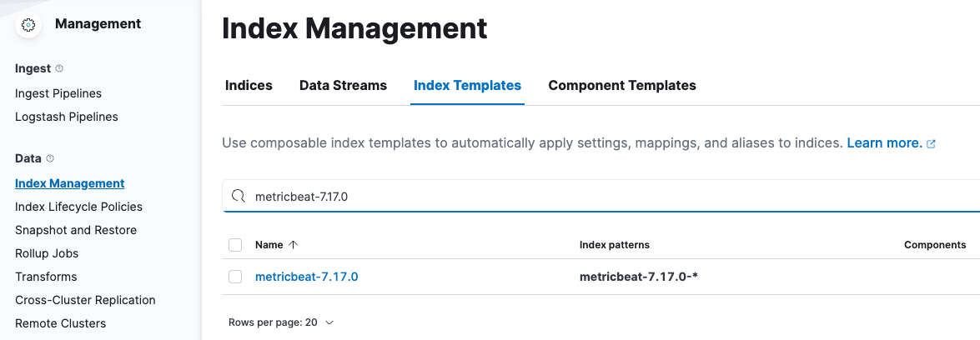Select the Component Templates tab
This screenshot has height=340, width=980.
(x=621, y=85)
